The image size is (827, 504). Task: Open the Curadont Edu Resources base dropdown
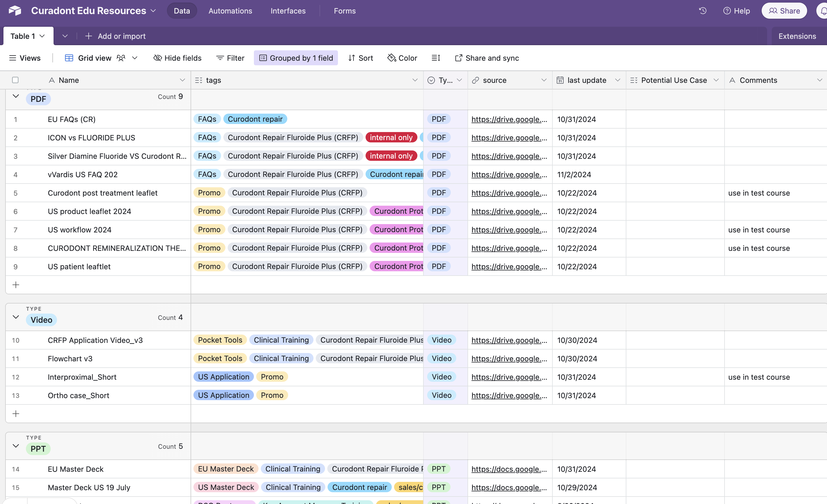point(153,11)
